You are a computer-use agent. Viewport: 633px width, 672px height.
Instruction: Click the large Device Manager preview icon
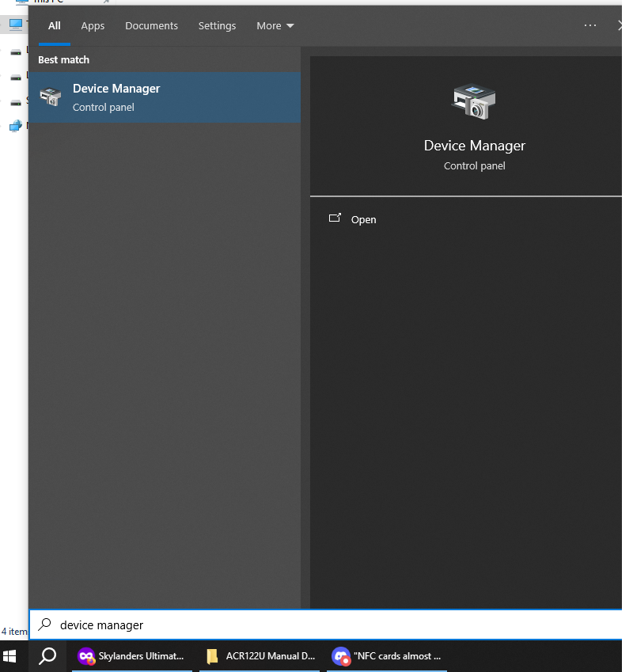pos(474,101)
